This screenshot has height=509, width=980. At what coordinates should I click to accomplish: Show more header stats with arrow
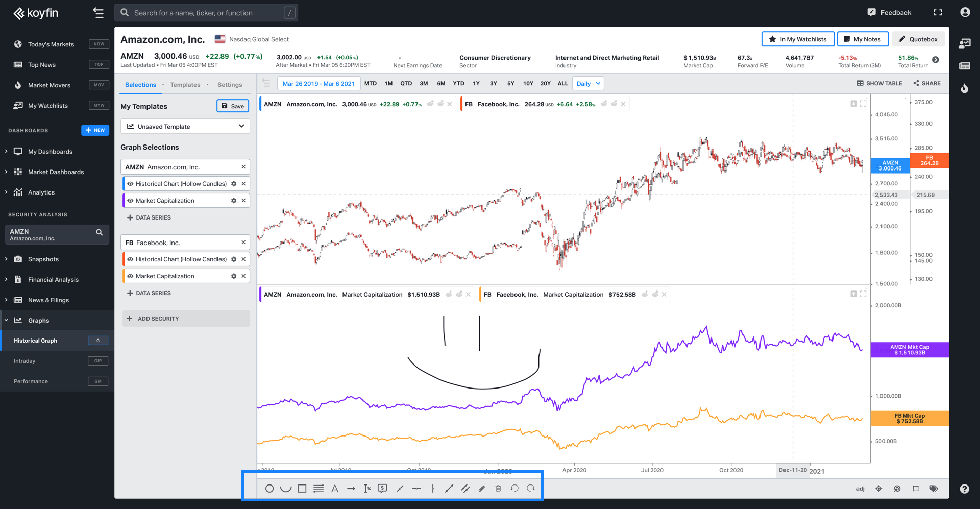click(x=936, y=60)
